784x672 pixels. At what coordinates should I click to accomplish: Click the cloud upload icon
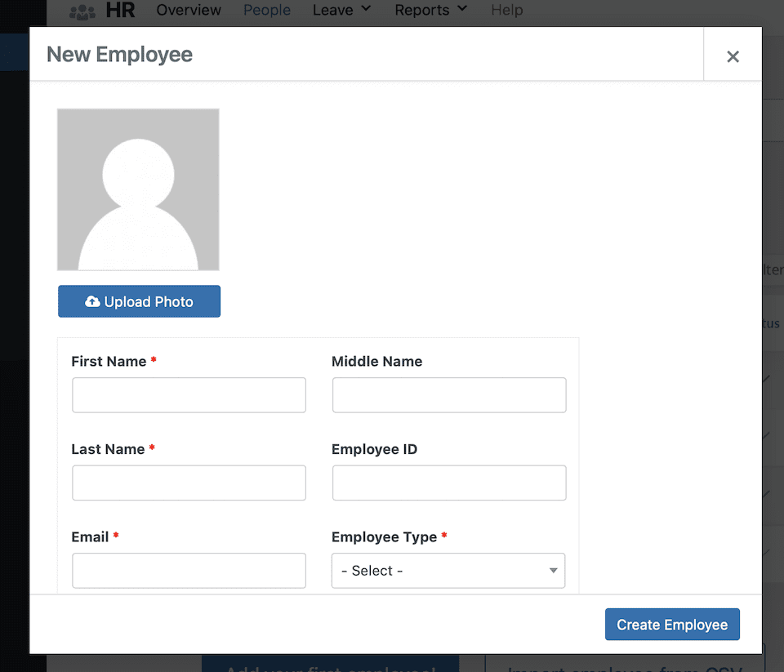92,301
